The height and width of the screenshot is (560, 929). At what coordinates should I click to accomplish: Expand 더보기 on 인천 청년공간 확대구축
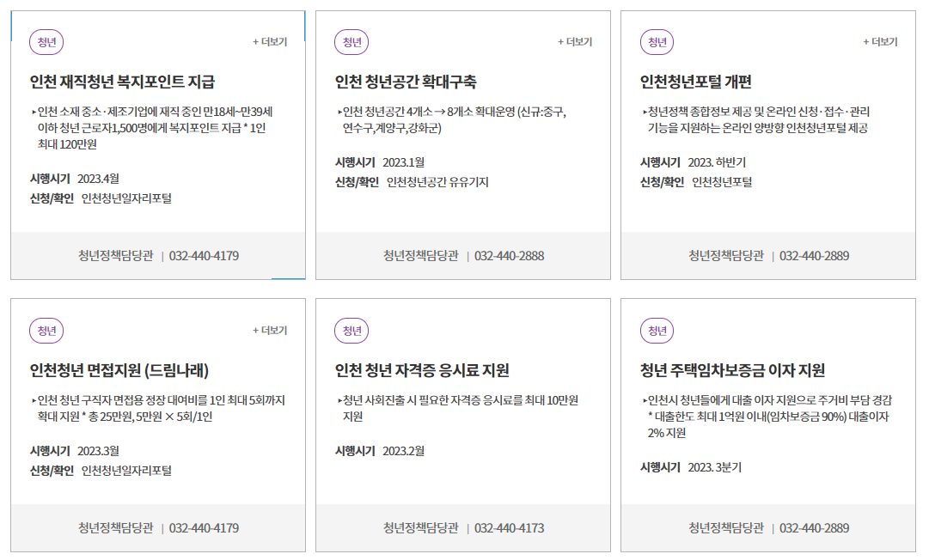pyautogui.click(x=575, y=42)
